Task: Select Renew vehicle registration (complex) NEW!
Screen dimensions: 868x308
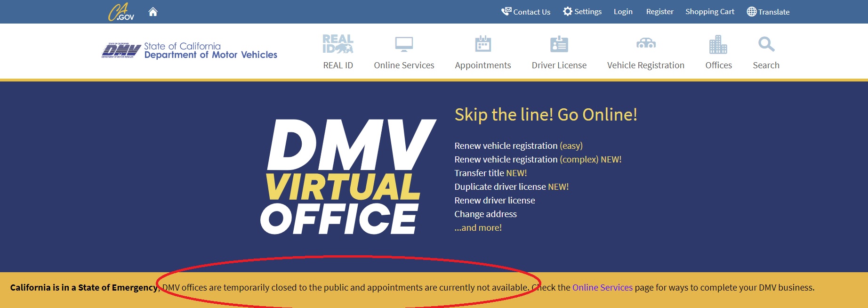Action: pos(538,160)
